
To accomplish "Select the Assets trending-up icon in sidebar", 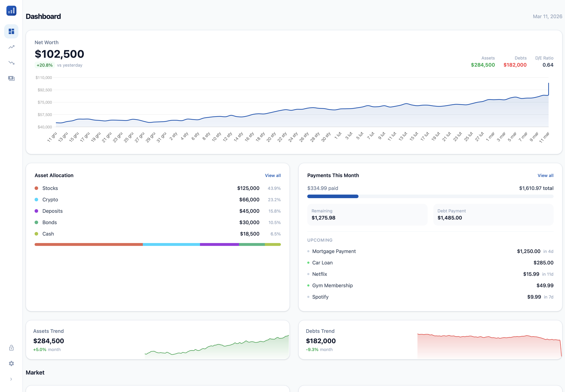I will click(x=11, y=47).
